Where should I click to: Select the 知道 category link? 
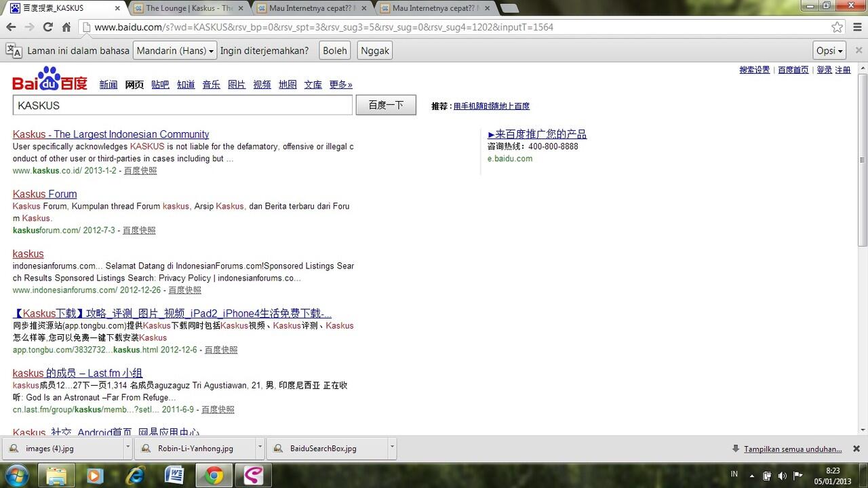pos(186,85)
